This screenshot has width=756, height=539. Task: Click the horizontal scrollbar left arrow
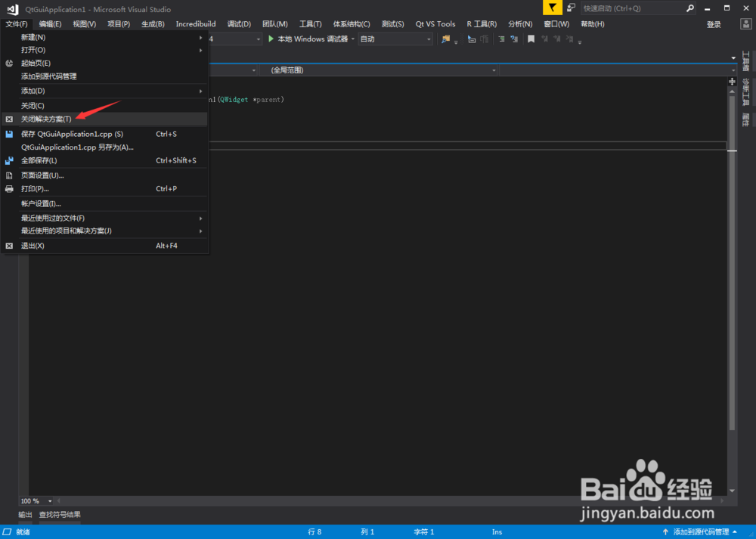click(59, 501)
